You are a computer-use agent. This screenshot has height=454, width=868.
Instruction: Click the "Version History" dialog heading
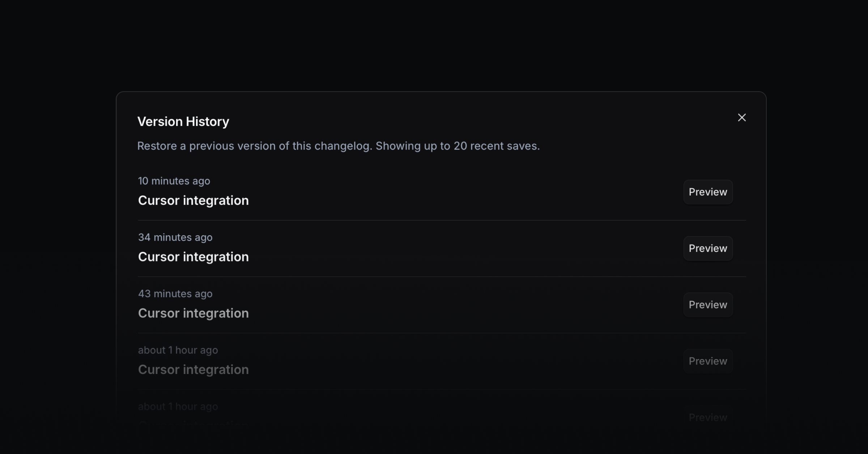183,122
